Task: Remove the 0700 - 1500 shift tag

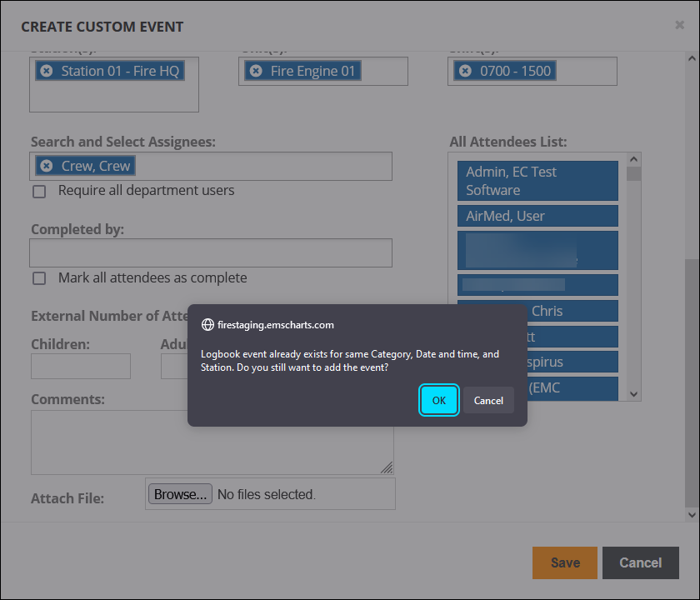Action: pyautogui.click(x=465, y=71)
